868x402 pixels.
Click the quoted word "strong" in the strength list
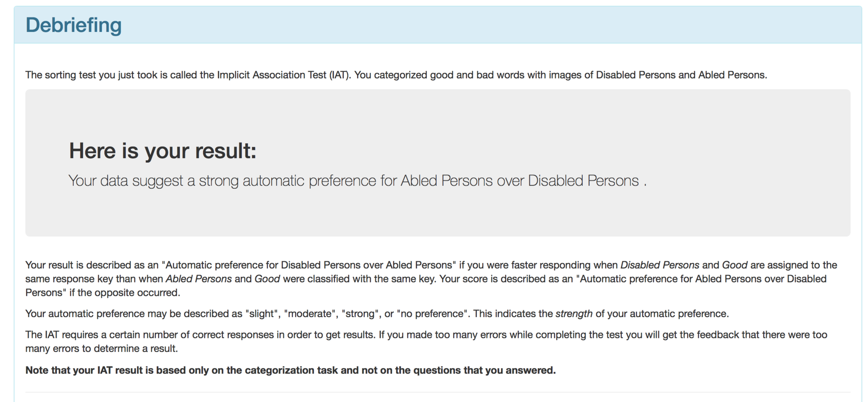(x=360, y=314)
